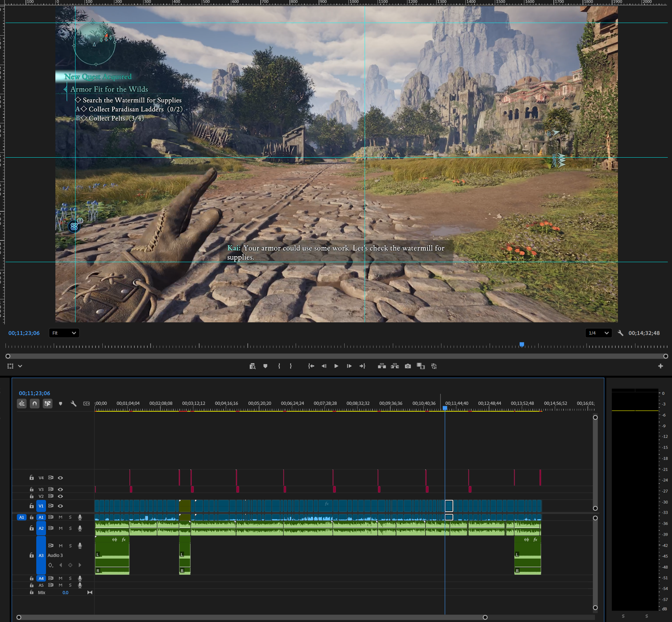672x622 pixels.
Task: Lock the V1 track
Action: click(x=31, y=505)
